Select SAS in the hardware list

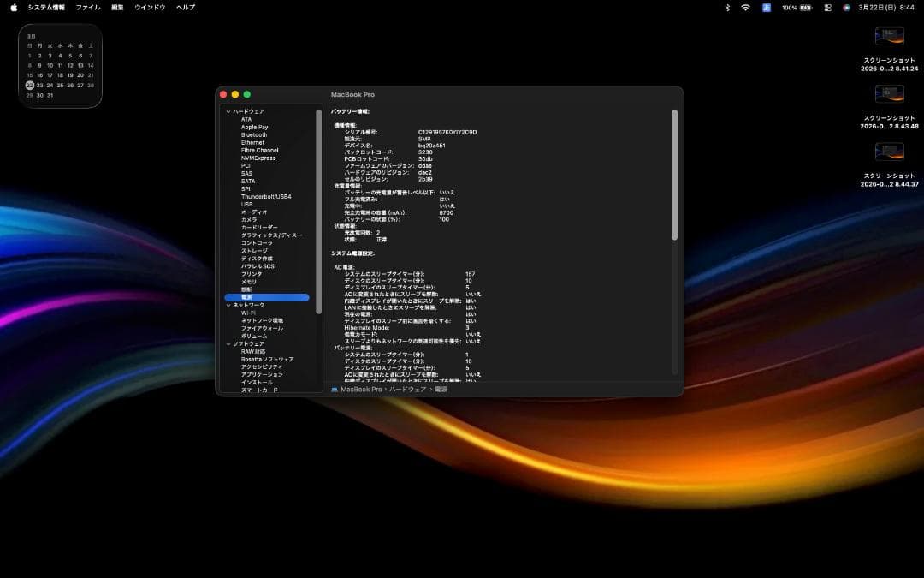(247, 173)
